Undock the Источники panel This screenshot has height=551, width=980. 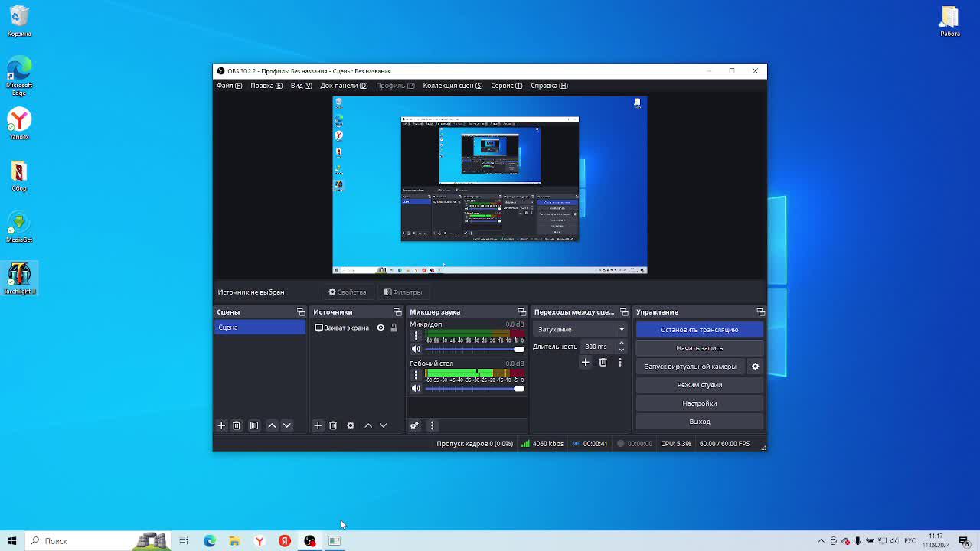397,312
